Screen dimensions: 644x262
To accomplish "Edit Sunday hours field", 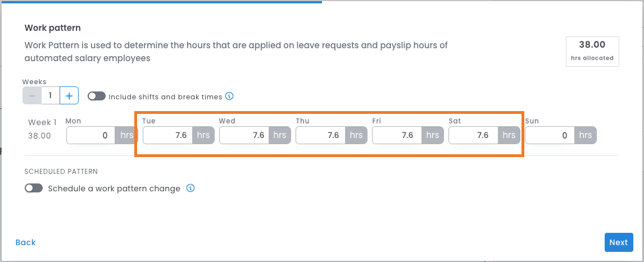I will click(x=550, y=135).
